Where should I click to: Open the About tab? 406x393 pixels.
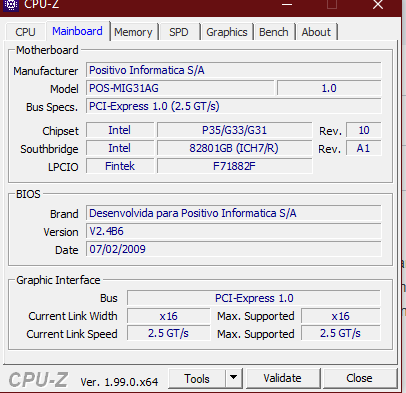(316, 32)
